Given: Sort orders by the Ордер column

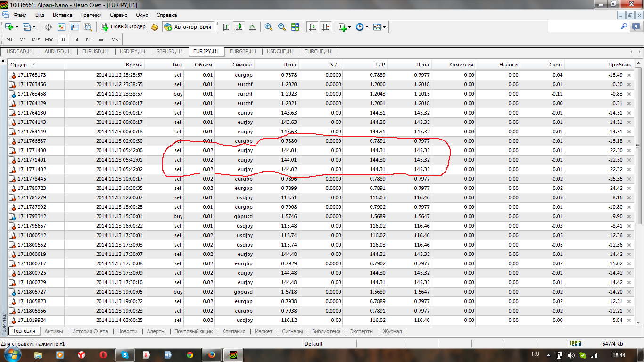Looking at the screenshot, I should (36, 65).
